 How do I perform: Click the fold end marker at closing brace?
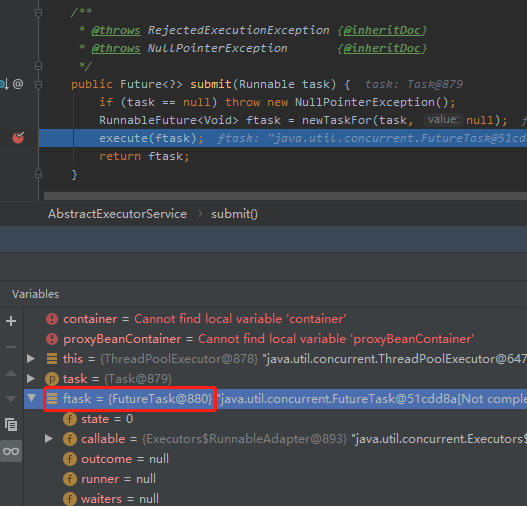[38, 174]
